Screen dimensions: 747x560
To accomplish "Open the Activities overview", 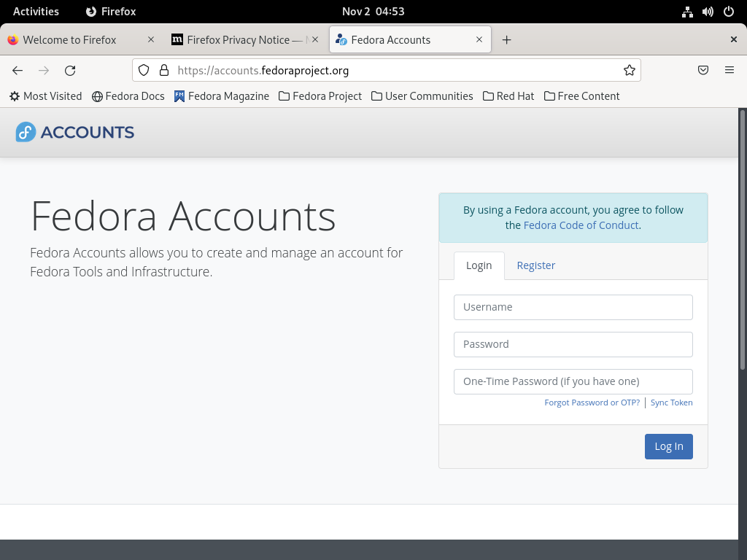I will (36, 12).
